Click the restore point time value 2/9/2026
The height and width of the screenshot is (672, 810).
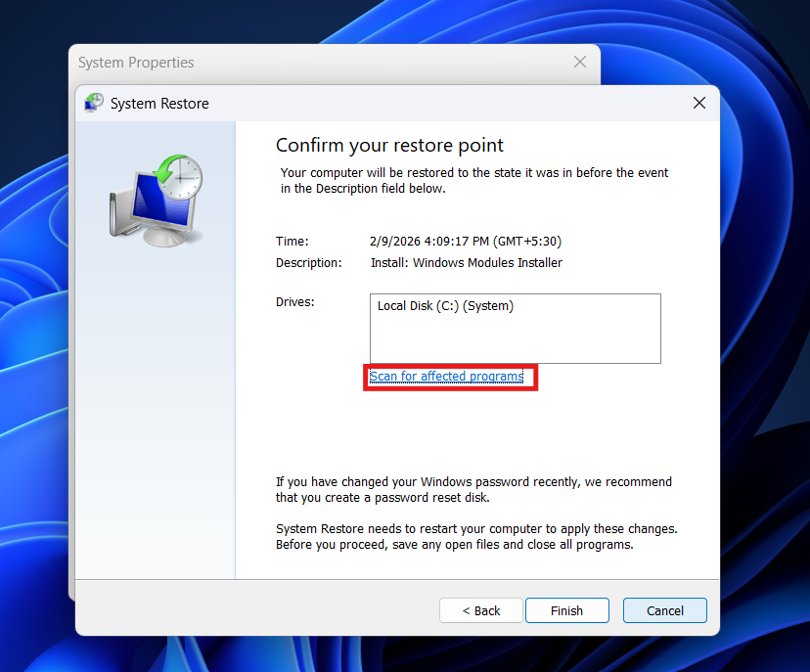click(x=465, y=242)
